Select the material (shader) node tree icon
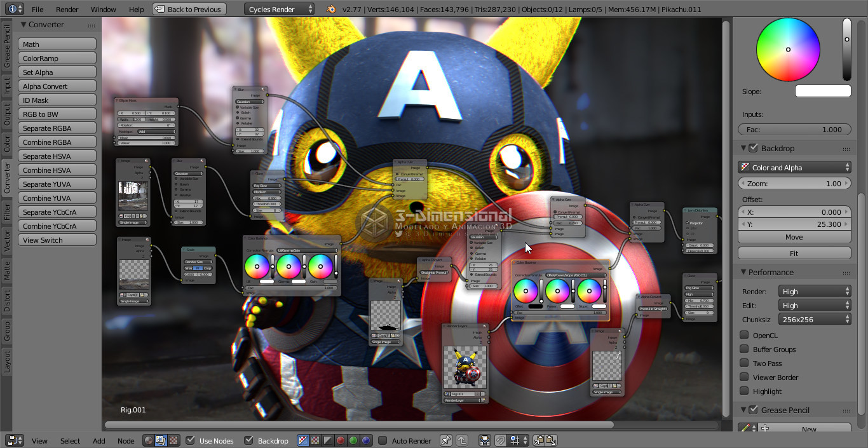 pos(148,440)
